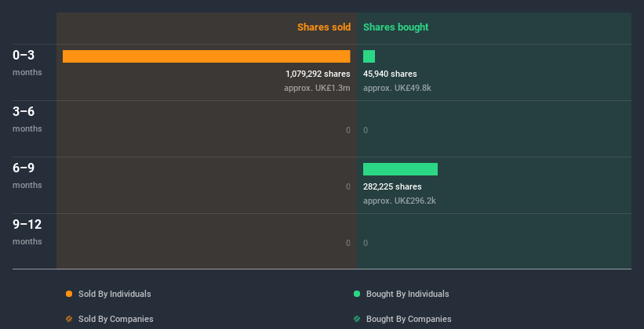Click the Bought By Companies legend label

[x=409, y=319]
